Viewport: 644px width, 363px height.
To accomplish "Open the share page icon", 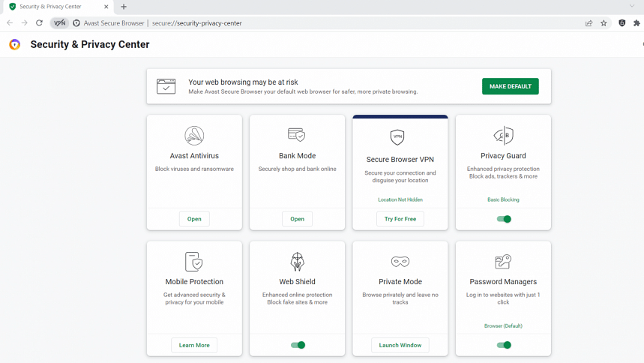I will [x=589, y=23].
